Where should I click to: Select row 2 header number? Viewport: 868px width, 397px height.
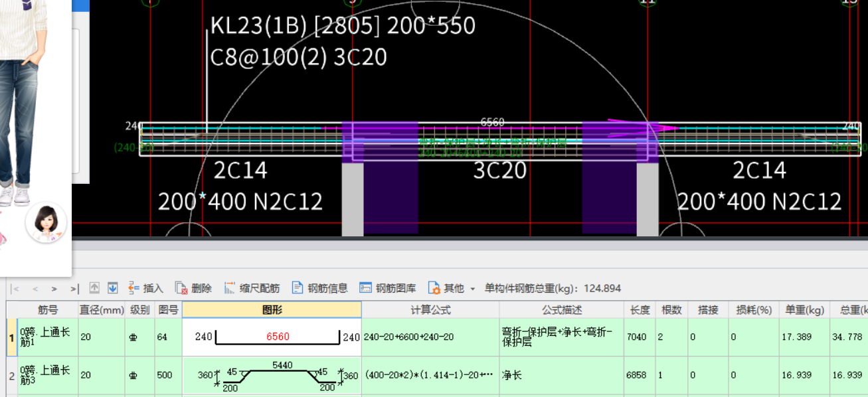point(12,376)
